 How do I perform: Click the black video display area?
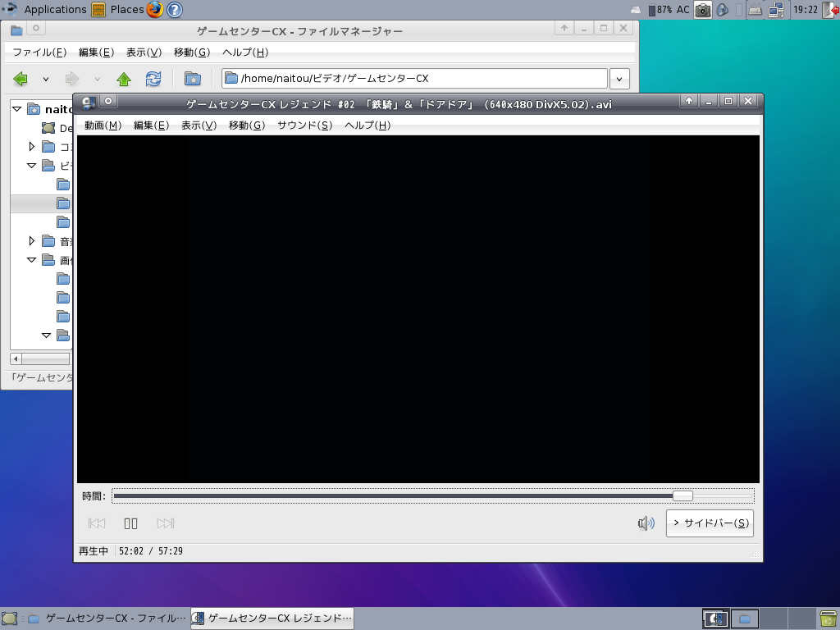pyautogui.click(x=418, y=309)
